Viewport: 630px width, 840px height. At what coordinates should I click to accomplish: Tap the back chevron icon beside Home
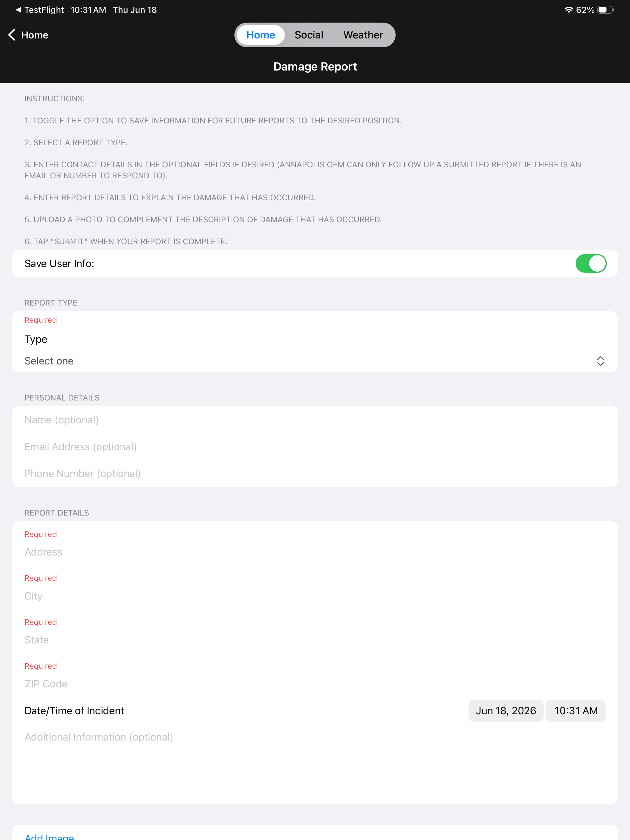[x=12, y=35]
